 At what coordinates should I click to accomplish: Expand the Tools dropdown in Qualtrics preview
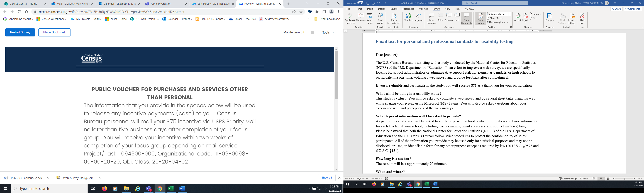pos(328,33)
